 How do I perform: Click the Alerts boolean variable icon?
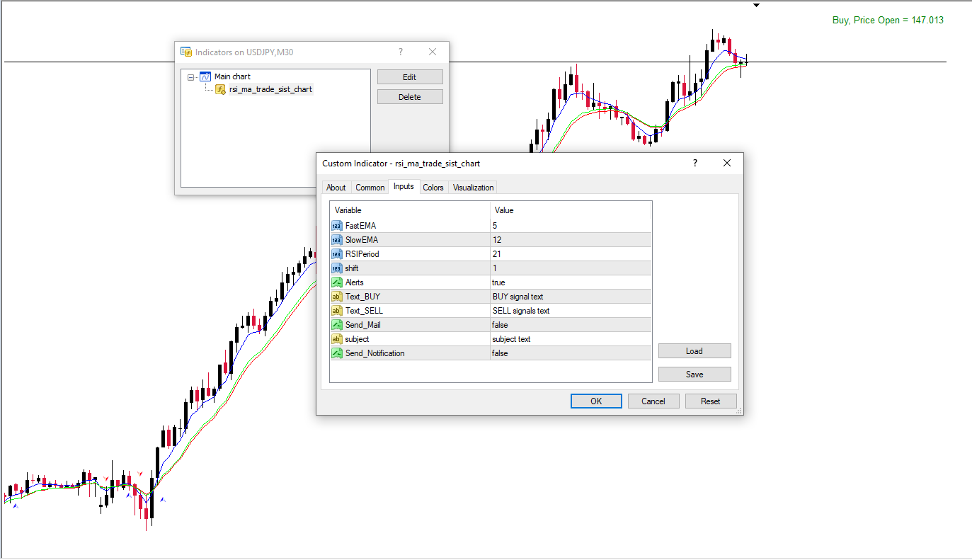click(x=336, y=282)
